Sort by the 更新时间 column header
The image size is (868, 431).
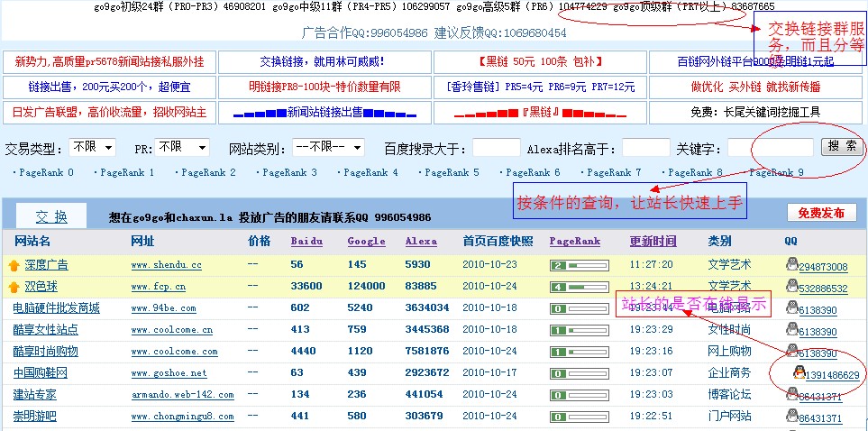click(x=653, y=242)
